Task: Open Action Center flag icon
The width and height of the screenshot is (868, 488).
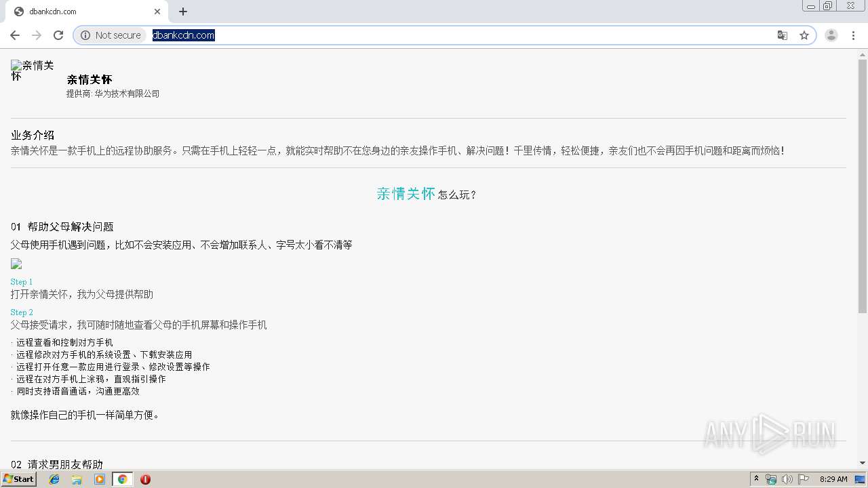Action: click(x=804, y=479)
